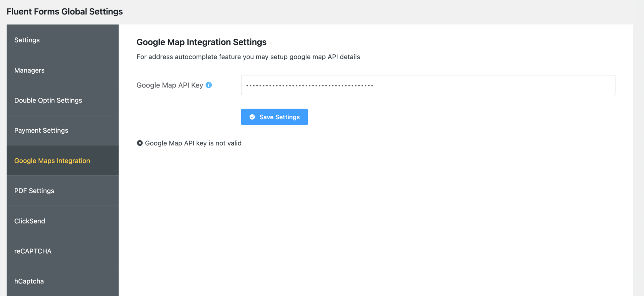Click the Fluent Forms Global Settings title
644x296 pixels.
64,11
